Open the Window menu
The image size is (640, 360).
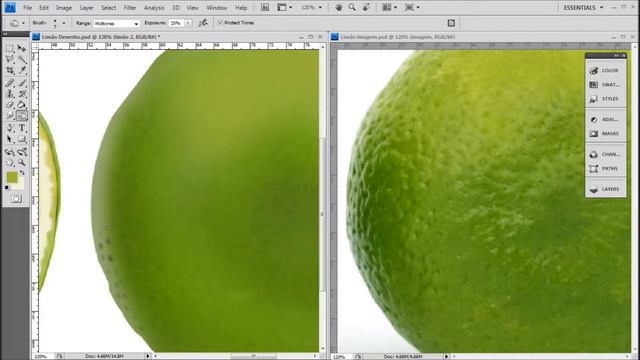(x=217, y=8)
